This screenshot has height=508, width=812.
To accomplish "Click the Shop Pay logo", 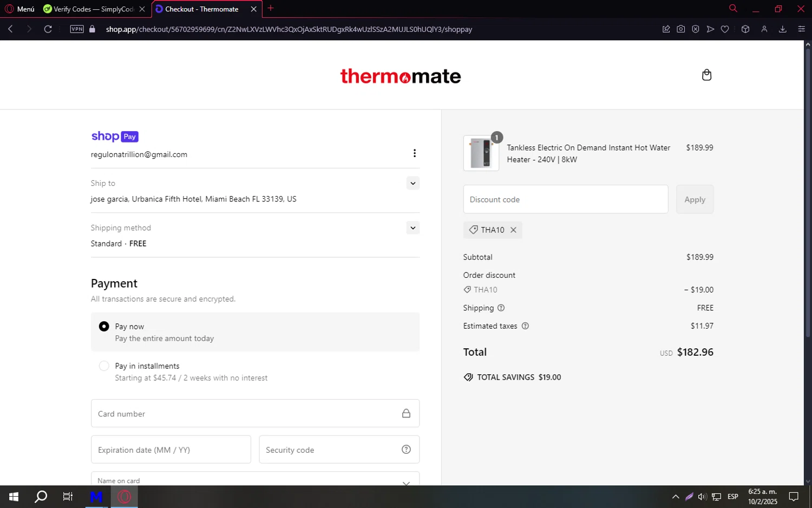I will tap(115, 136).
